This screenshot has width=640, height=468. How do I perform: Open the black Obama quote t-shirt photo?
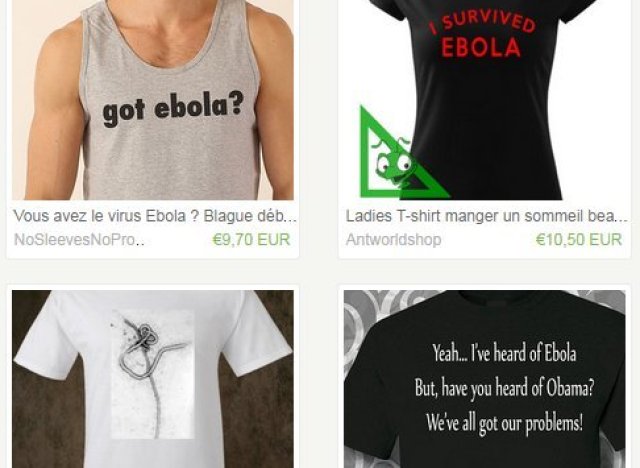pyautogui.click(x=484, y=379)
